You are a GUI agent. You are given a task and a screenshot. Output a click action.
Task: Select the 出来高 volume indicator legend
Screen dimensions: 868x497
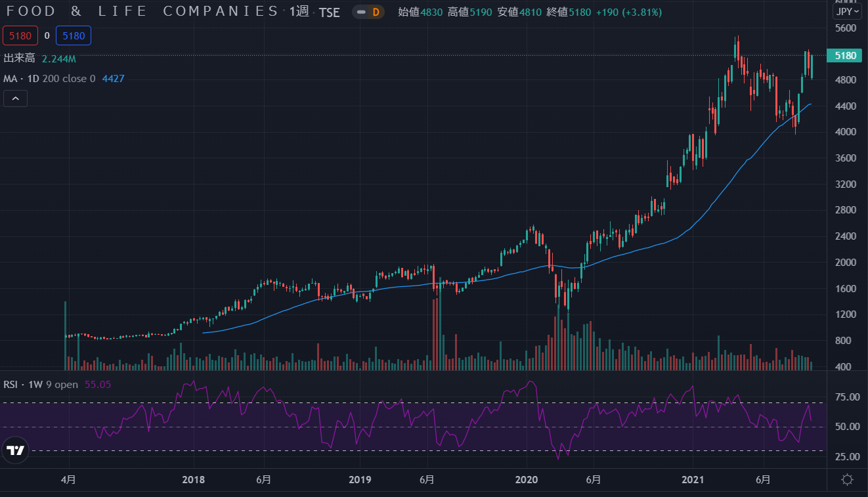pos(19,58)
